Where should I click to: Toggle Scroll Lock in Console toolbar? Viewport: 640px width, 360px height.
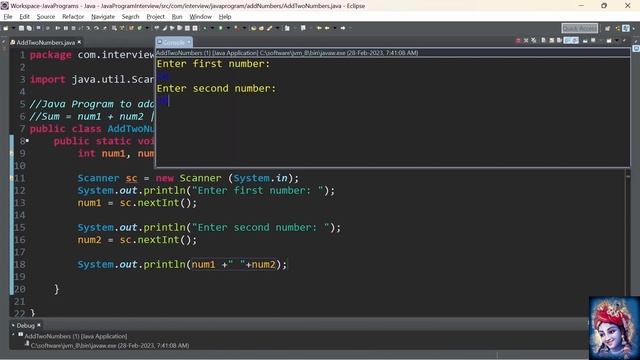click(551, 40)
